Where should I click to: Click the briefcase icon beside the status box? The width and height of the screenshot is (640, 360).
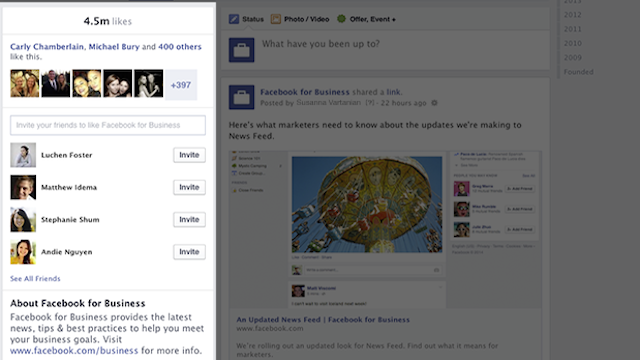pos(241,50)
